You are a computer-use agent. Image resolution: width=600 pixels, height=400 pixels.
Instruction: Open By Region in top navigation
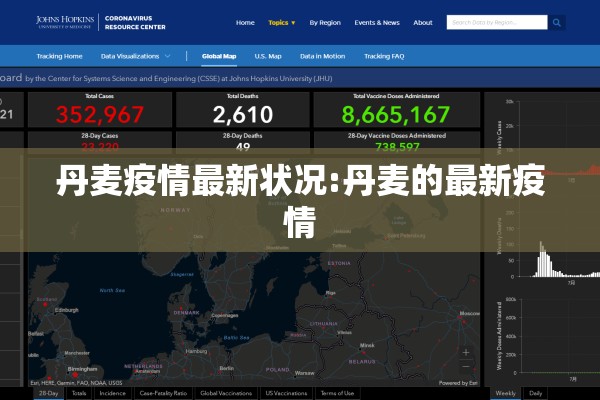325,23
